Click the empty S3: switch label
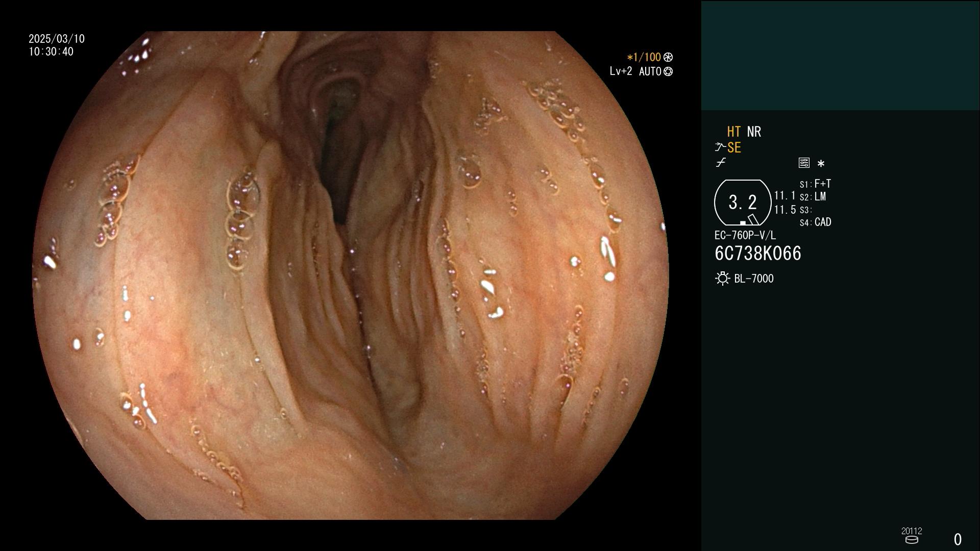This screenshot has height=551, width=980. (x=805, y=210)
